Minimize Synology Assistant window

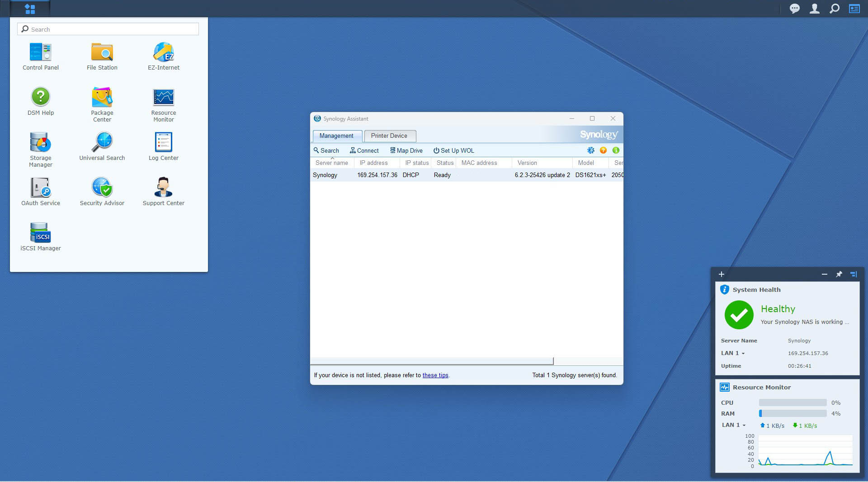572,118
